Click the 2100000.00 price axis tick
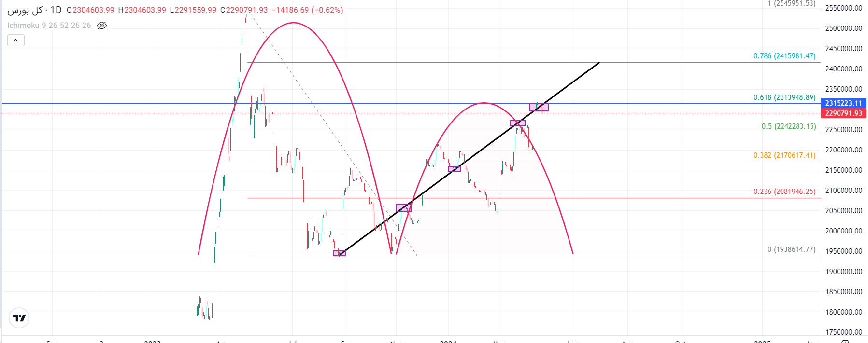The width and height of the screenshot is (868, 343). [844, 191]
